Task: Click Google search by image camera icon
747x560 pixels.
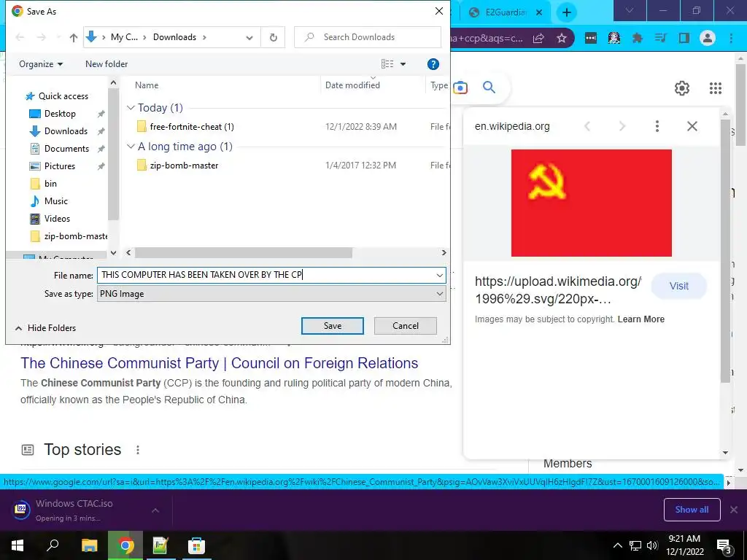Action: click(460, 87)
